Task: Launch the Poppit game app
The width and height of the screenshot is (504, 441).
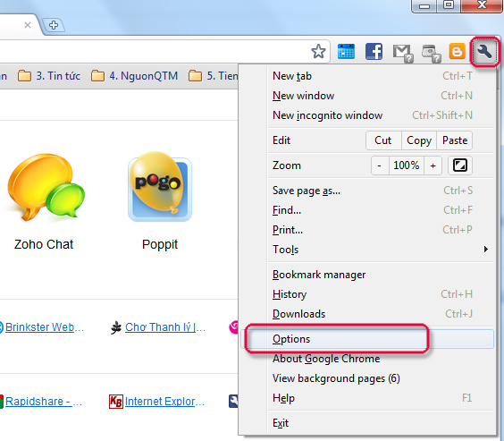Action: point(160,201)
